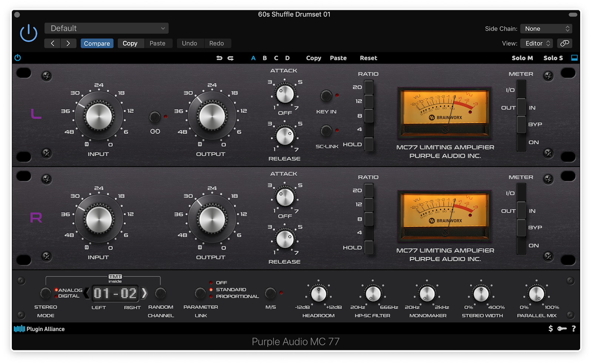Viewport: 592px width, 364px height.
Task: Click the L channel INPUT knob
Action: click(x=99, y=116)
